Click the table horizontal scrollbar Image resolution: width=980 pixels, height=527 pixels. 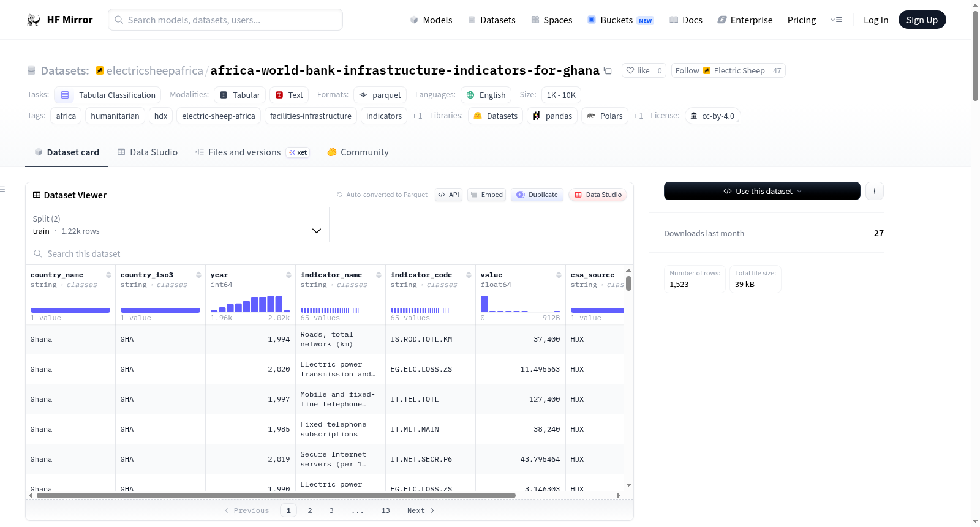(x=276, y=495)
